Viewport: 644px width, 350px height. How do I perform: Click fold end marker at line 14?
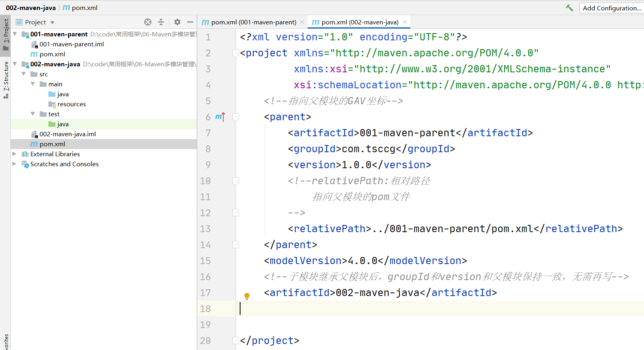(x=236, y=245)
